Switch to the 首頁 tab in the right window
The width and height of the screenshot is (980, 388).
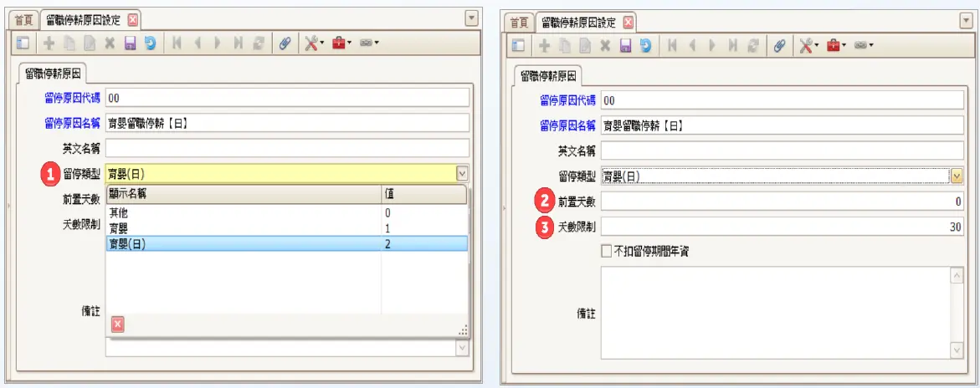coord(519,22)
